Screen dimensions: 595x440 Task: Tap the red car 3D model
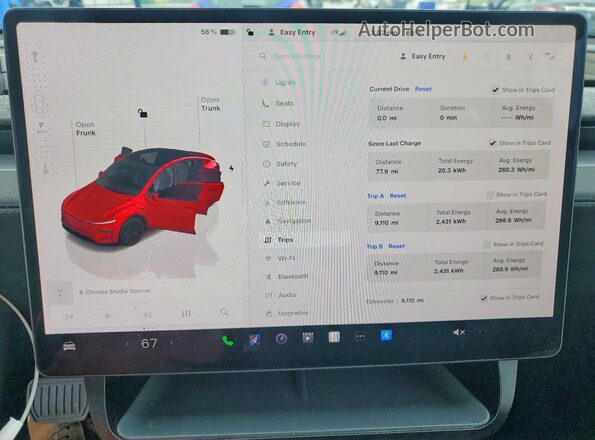click(x=143, y=195)
